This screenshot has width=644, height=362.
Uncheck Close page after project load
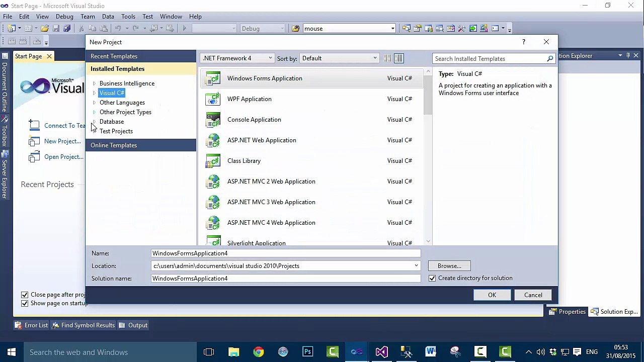coord(25,295)
